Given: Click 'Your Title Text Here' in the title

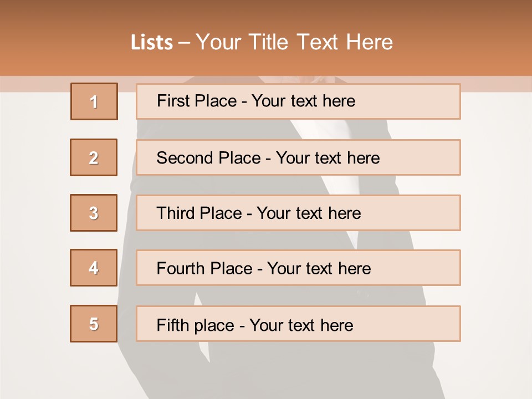Looking at the screenshot, I should tap(294, 42).
